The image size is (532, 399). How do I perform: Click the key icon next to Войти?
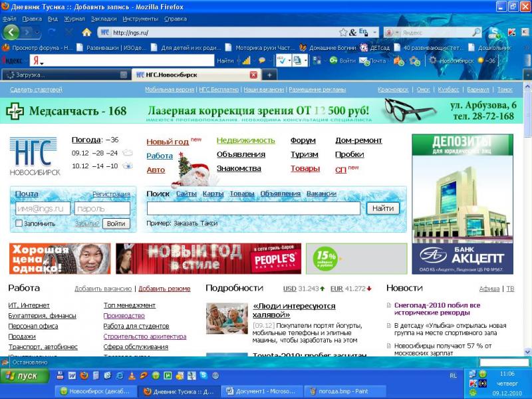point(333,61)
